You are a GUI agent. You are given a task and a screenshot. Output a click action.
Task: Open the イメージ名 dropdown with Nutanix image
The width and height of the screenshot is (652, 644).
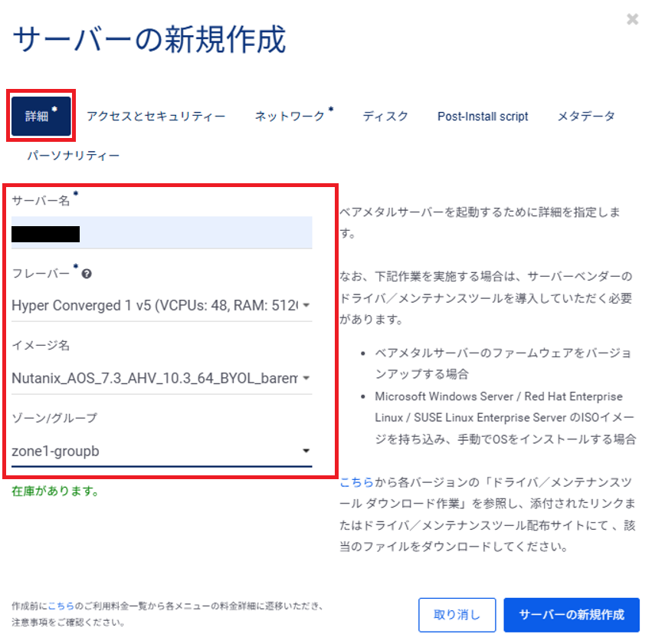(161, 378)
